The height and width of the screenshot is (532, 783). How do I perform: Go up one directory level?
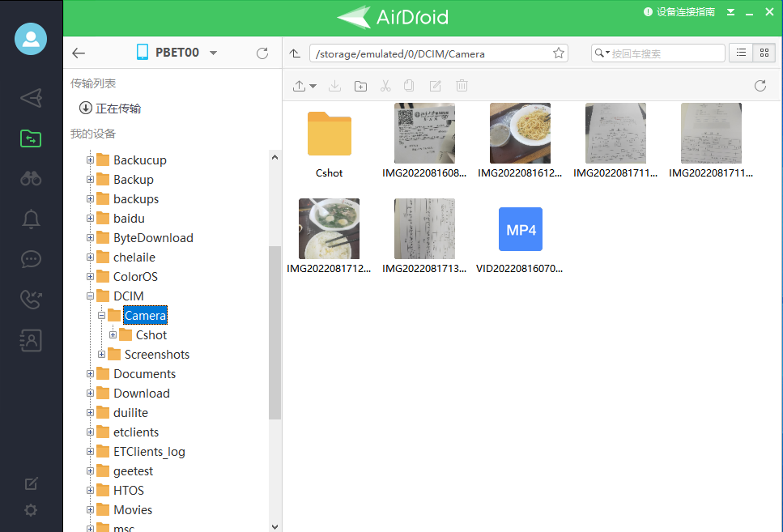295,53
